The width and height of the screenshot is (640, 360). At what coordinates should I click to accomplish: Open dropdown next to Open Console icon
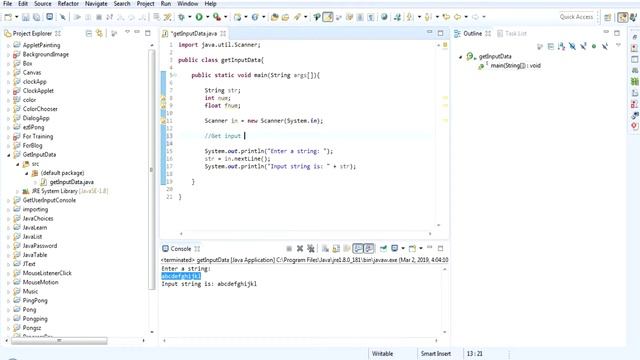[x=421, y=248]
